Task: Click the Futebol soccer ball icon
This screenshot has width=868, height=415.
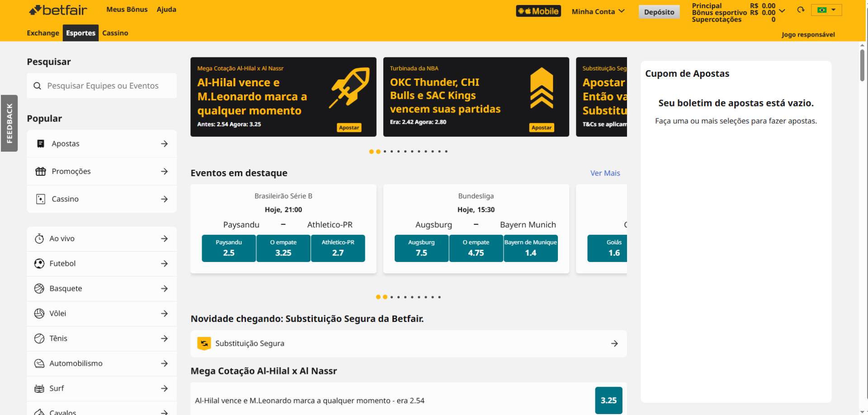Action: coord(39,264)
